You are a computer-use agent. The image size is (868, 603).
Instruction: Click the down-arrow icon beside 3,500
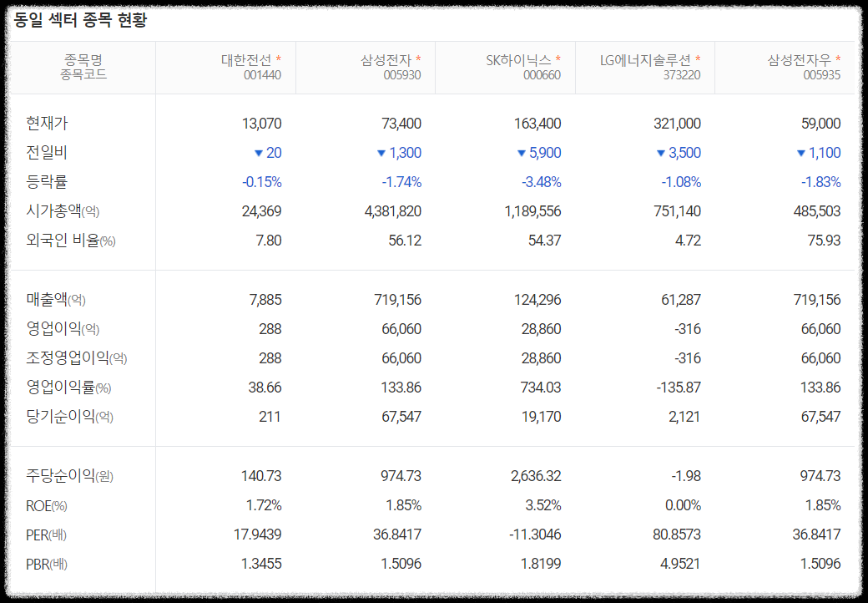tap(660, 154)
